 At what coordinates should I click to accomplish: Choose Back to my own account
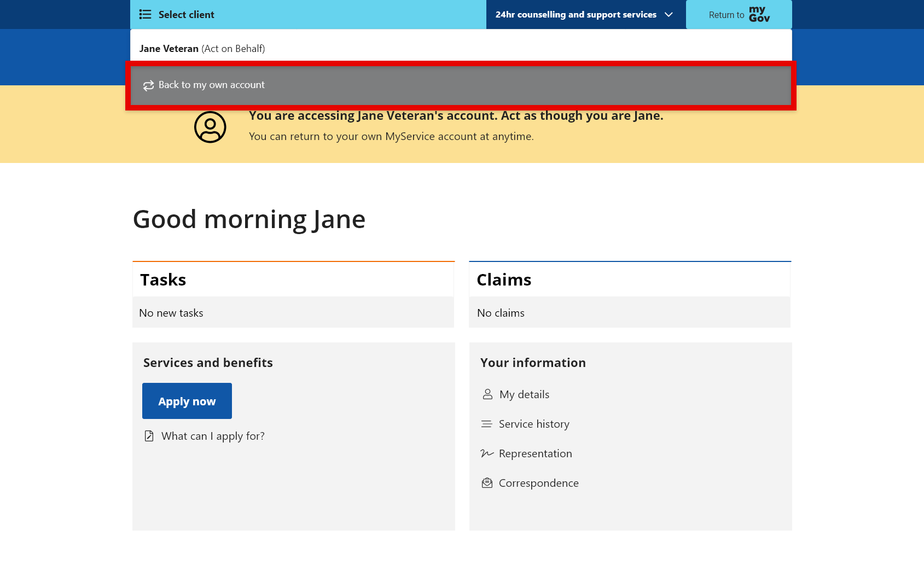coord(211,85)
